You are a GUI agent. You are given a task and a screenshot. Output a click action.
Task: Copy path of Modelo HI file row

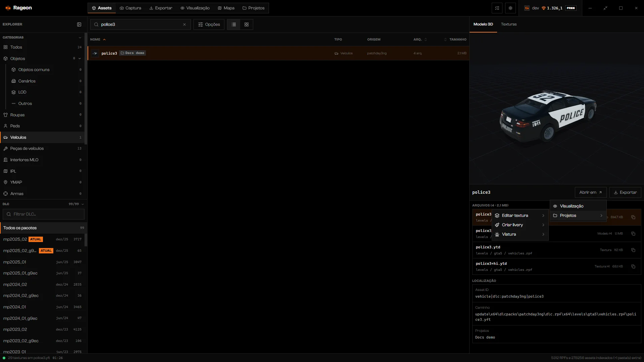click(633, 234)
